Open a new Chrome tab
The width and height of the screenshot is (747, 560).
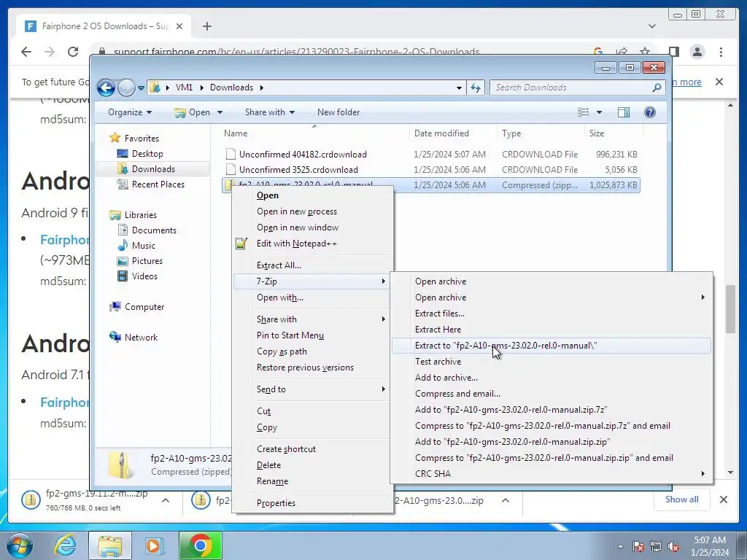click(x=206, y=26)
